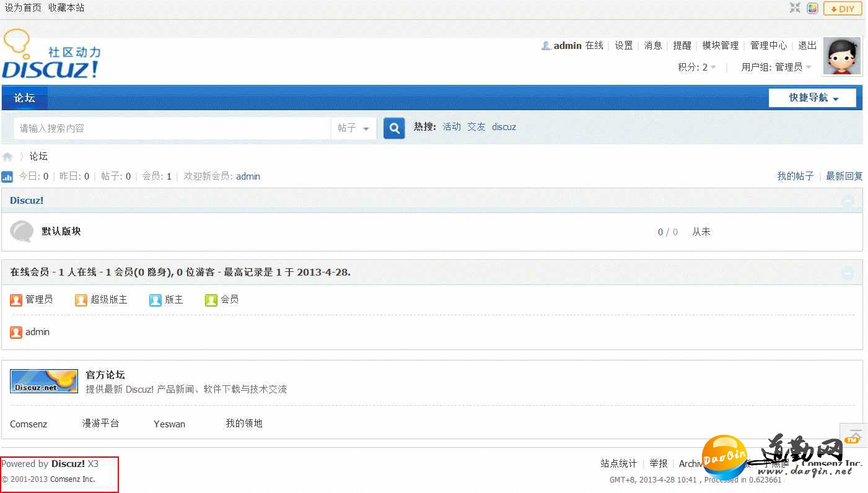Click the 会员 green user icon

[x=211, y=300]
